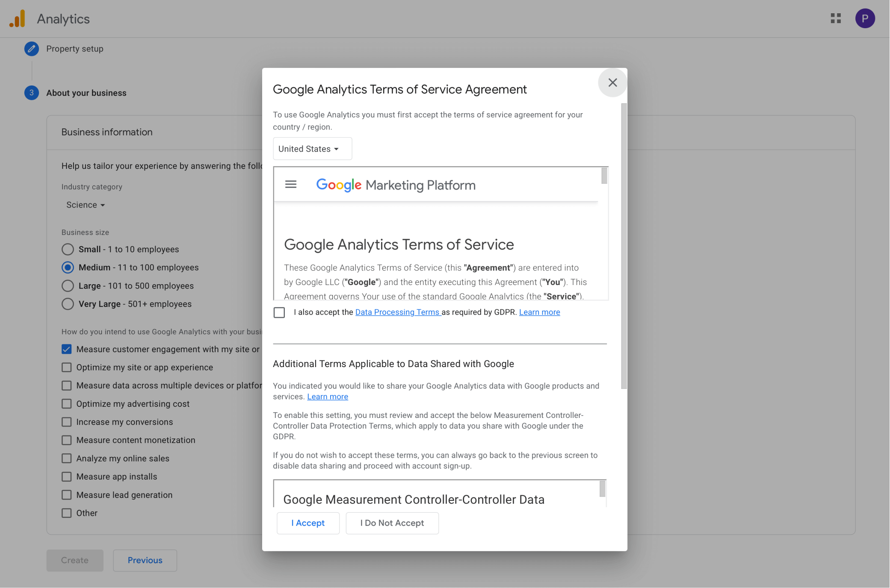Check Measure lead generation
This screenshot has width=890, height=588.
66,495
